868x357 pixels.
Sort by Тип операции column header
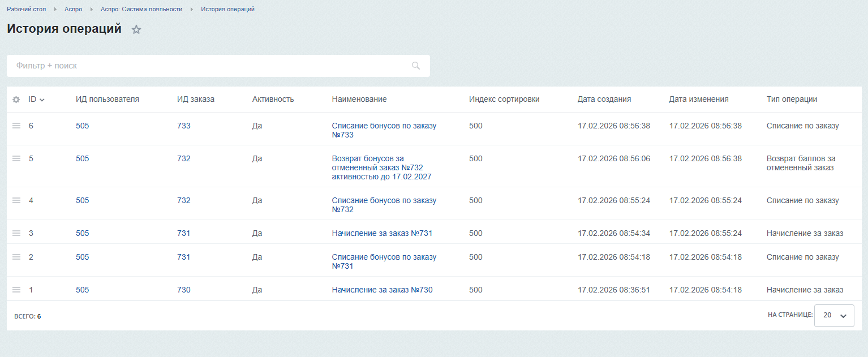pyautogui.click(x=792, y=99)
